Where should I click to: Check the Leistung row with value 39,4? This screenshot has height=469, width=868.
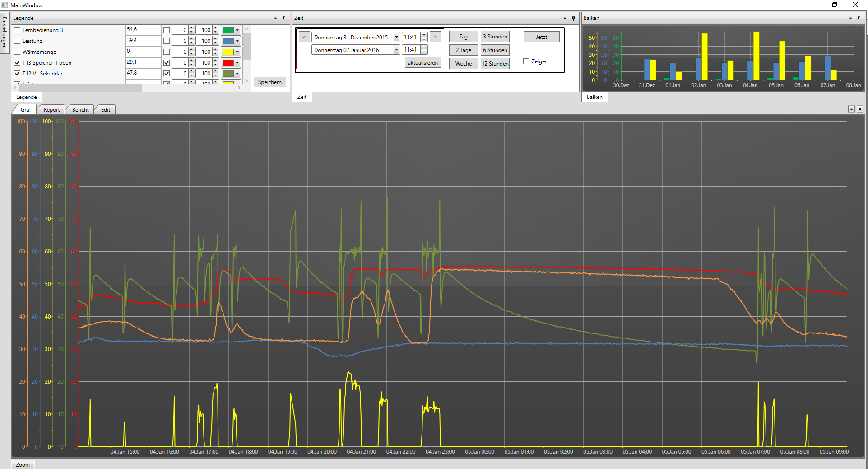tap(17, 41)
